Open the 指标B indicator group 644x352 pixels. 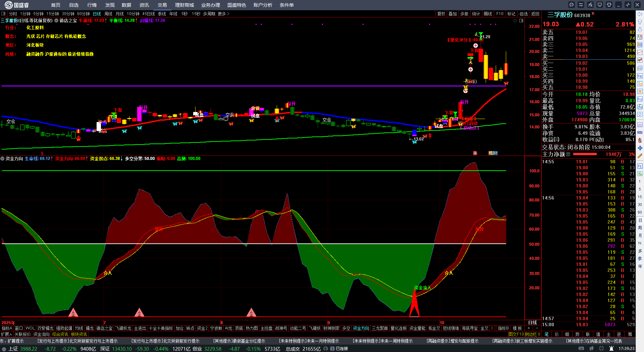503,328
